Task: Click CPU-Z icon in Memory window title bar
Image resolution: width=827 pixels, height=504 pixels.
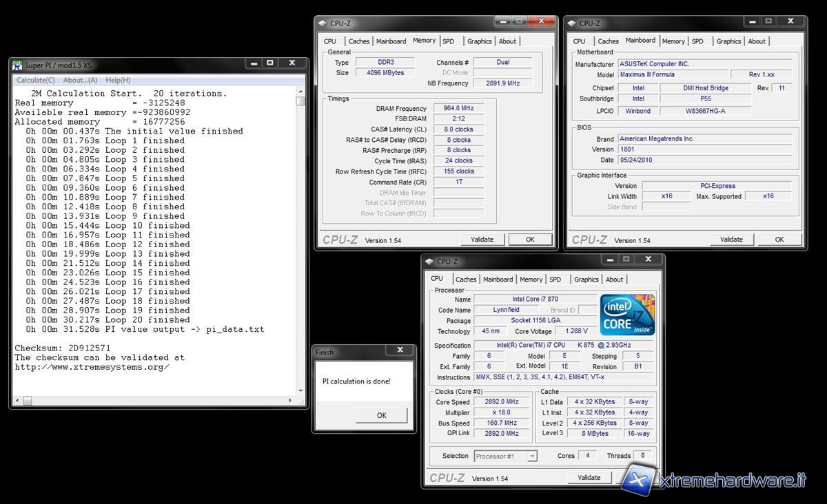Action: (x=323, y=23)
